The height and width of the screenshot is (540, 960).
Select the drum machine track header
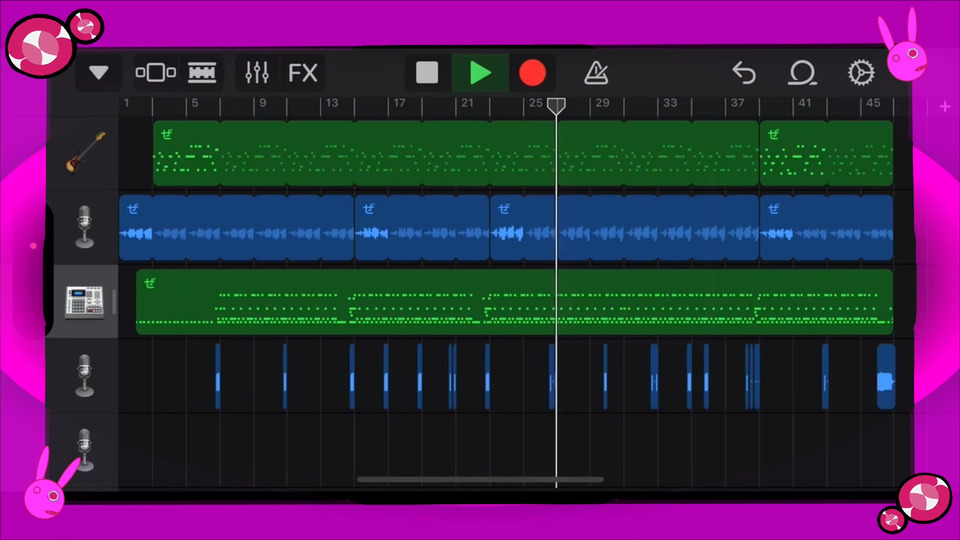pyautogui.click(x=84, y=301)
